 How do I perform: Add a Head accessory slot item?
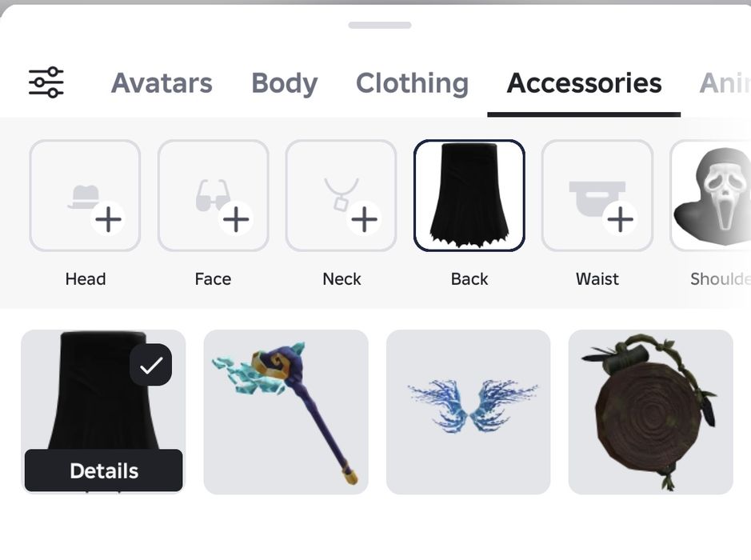85,195
